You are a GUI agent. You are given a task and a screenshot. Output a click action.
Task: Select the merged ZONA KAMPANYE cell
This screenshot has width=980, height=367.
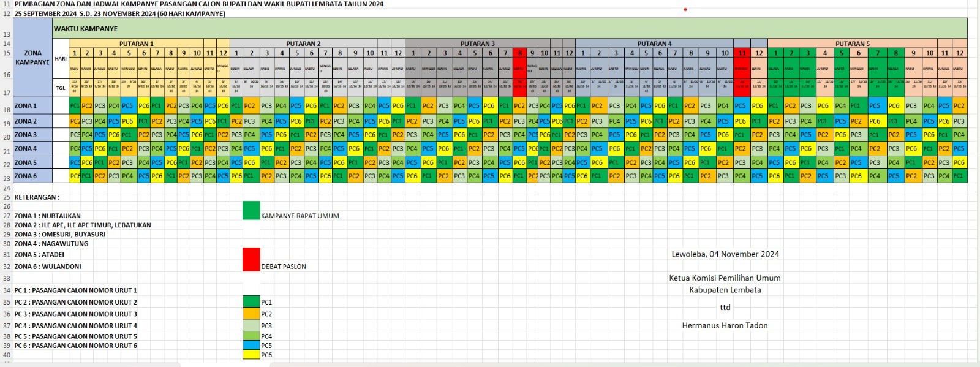coord(33,58)
